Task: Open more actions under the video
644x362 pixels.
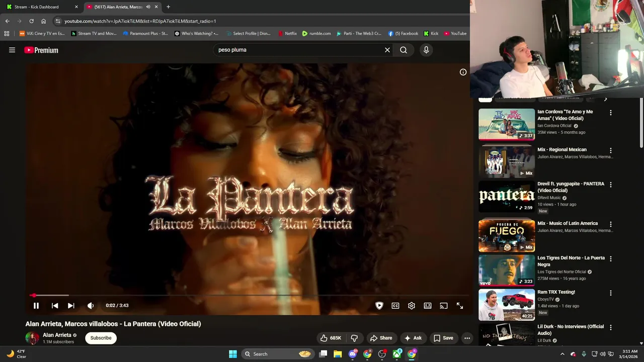Action: (x=467, y=338)
